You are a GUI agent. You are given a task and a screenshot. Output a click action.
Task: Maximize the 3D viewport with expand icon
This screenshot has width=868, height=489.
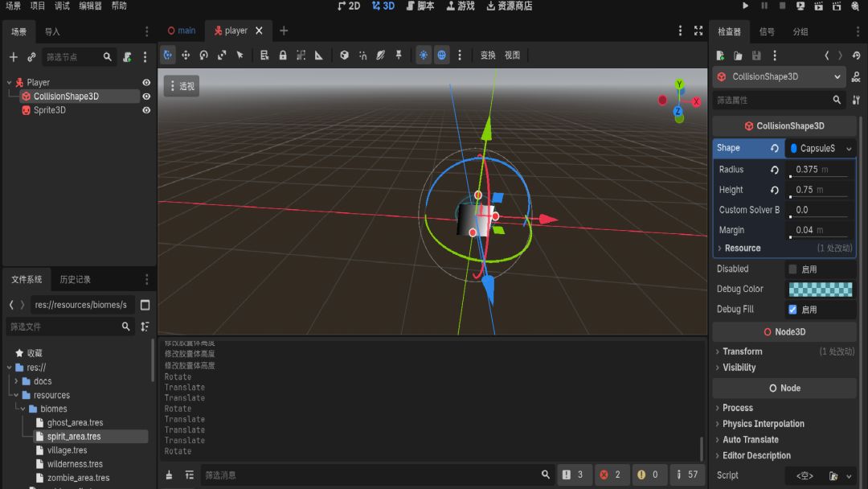(x=698, y=31)
